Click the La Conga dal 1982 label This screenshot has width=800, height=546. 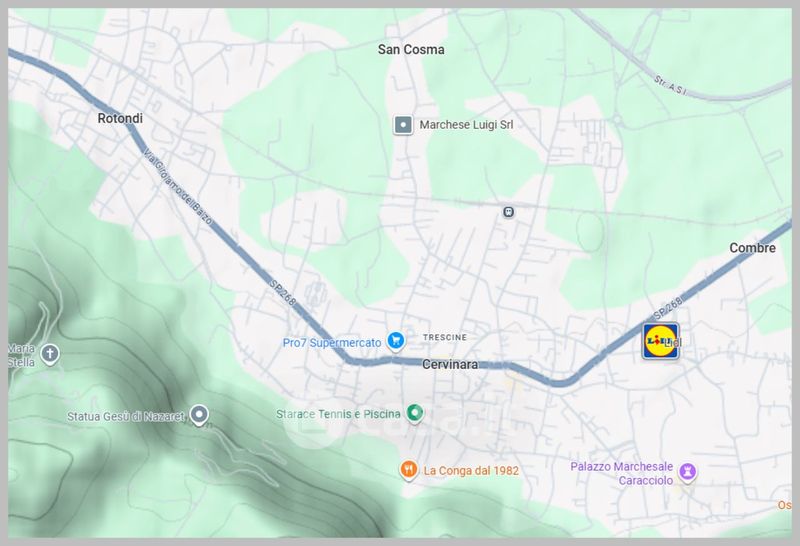pyautogui.click(x=471, y=470)
